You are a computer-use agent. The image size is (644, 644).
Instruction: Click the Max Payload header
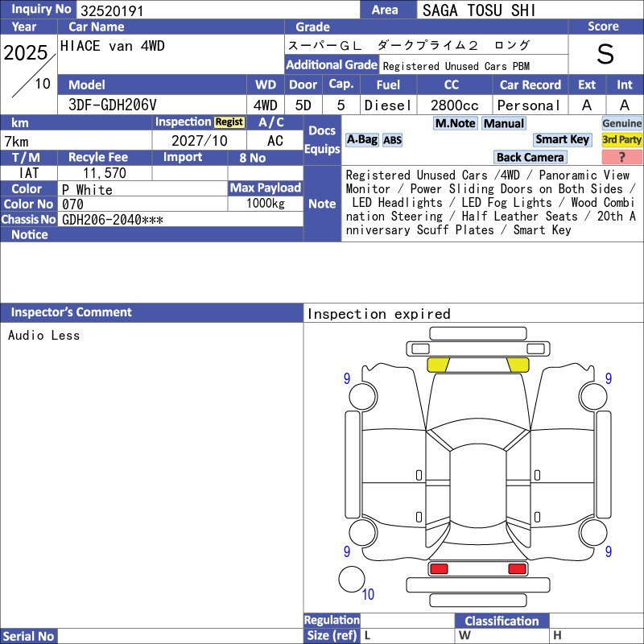(266, 188)
